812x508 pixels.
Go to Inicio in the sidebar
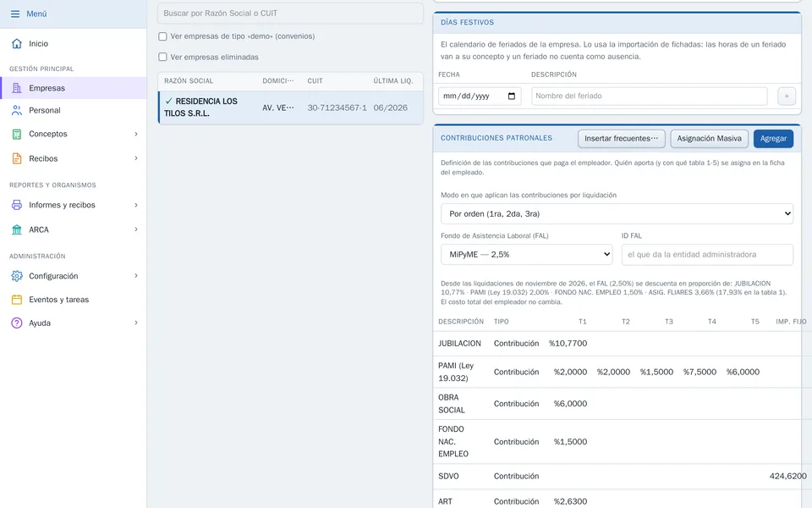[x=74, y=43]
